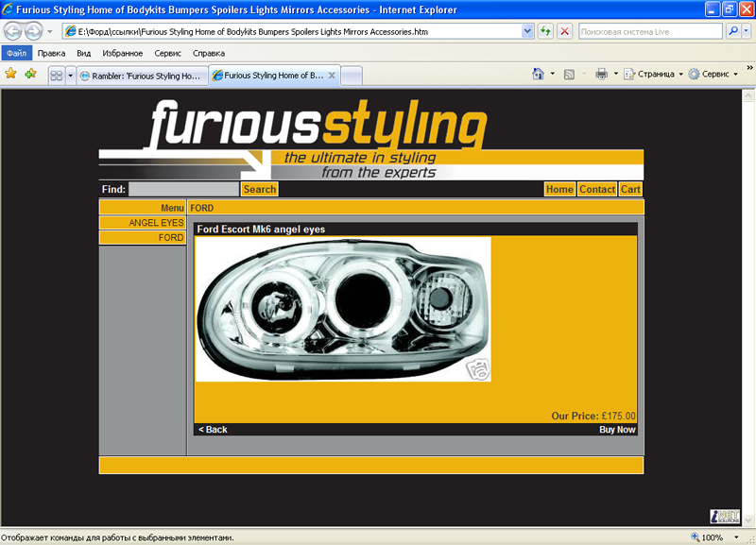Click the page scrollbar down arrow
The height and width of the screenshot is (545, 756).
coord(748,520)
